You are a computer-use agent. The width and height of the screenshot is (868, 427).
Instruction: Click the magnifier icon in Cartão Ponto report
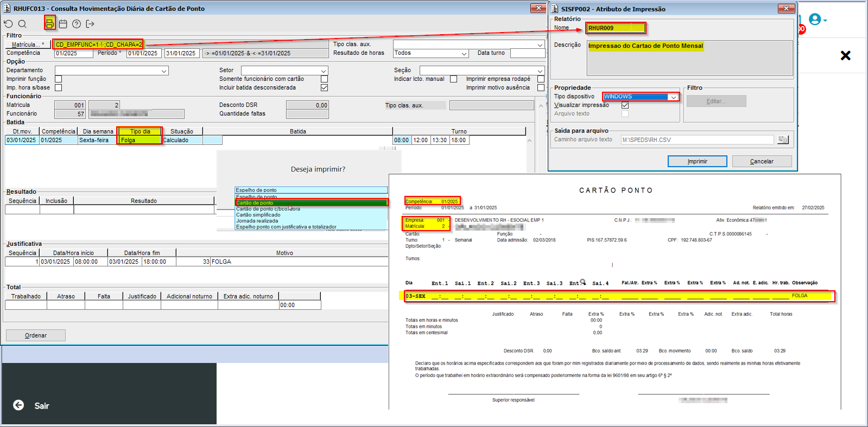[583, 282]
